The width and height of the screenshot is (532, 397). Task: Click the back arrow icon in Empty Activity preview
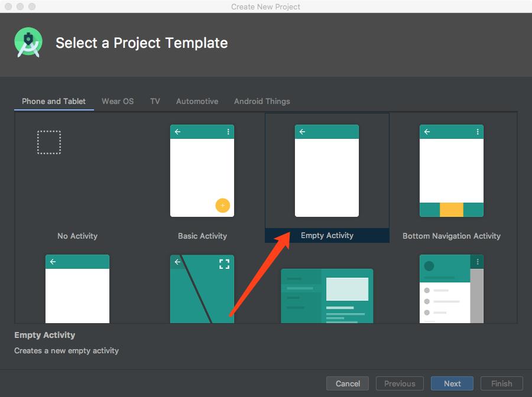click(303, 131)
